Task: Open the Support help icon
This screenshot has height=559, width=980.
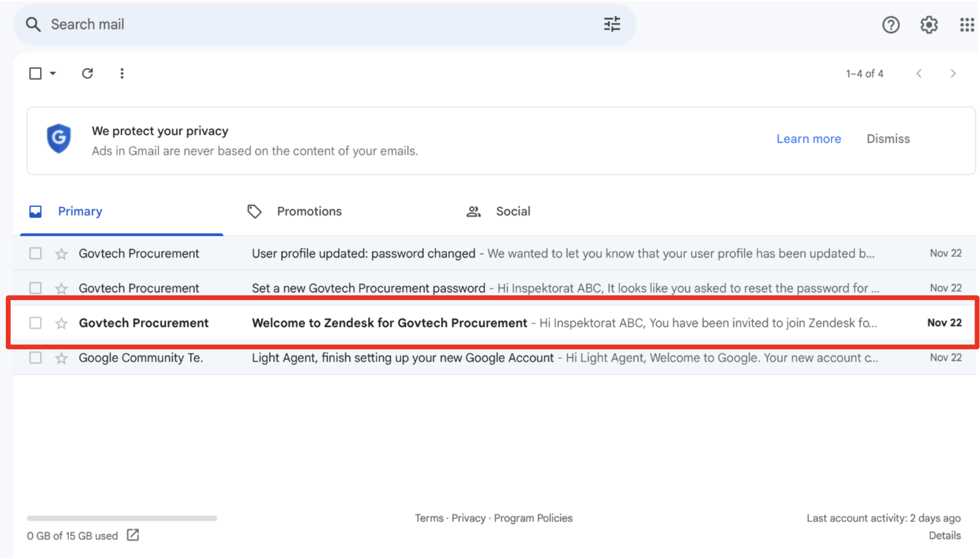Action: coord(891,25)
